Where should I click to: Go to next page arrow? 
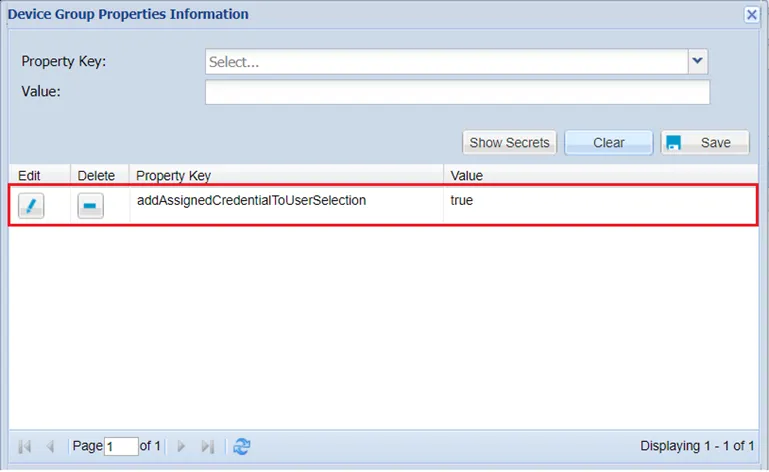pyautogui.click(x=181, y=446)
